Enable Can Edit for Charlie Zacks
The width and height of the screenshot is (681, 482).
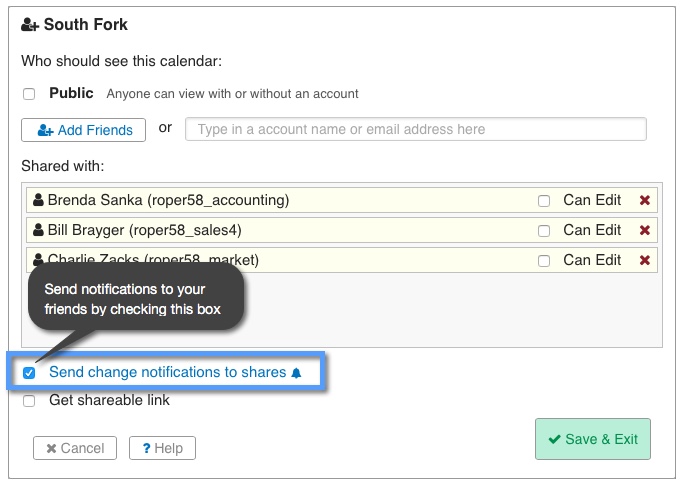(544, 261)
